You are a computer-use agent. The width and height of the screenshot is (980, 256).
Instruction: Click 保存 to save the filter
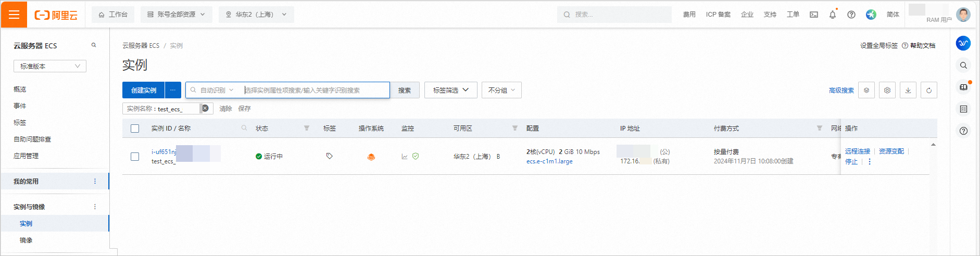point(244,108)
